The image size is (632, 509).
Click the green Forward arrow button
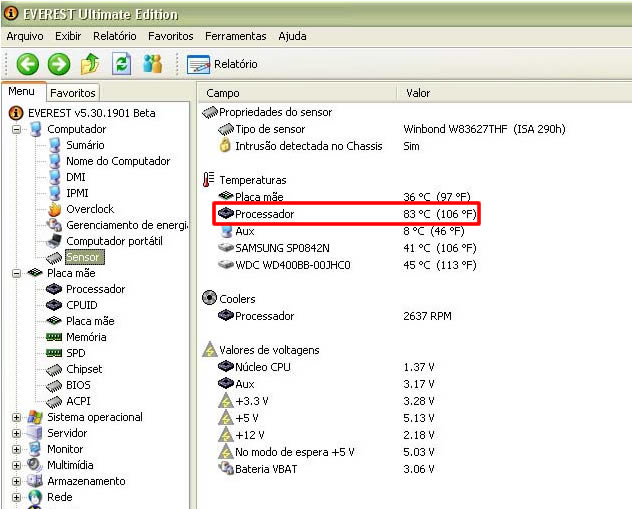[x=59, y=64]
